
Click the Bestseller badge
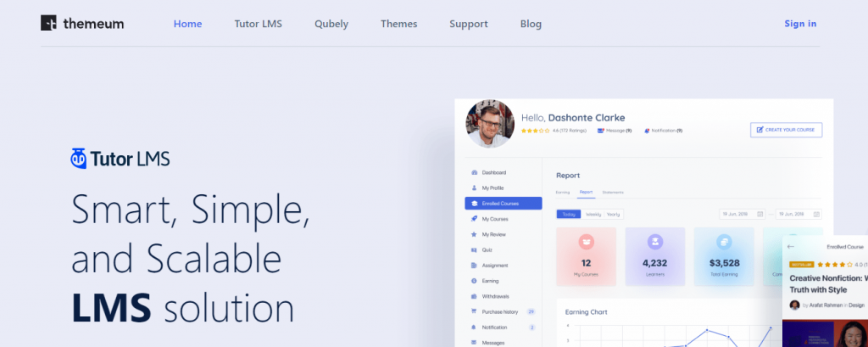[x=801, y=265]
